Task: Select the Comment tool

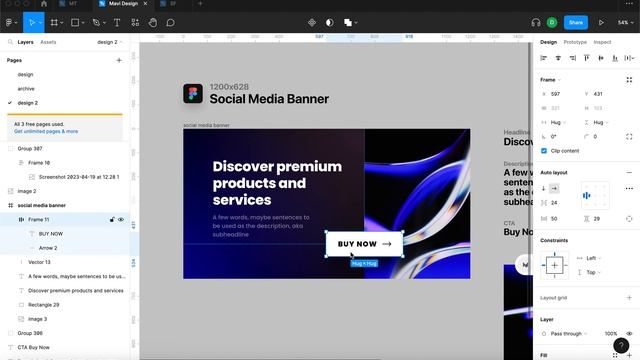Action: (x=171, y=22)
